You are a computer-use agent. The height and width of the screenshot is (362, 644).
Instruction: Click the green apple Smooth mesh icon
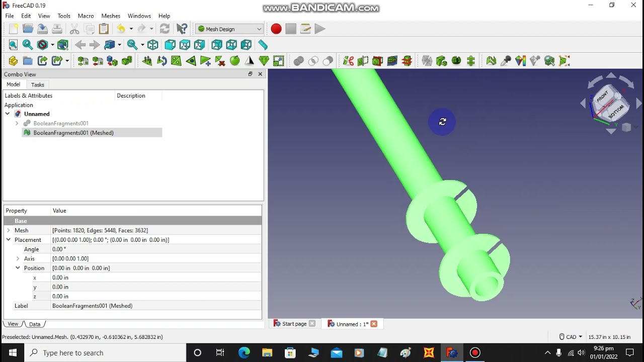point(234,61)
